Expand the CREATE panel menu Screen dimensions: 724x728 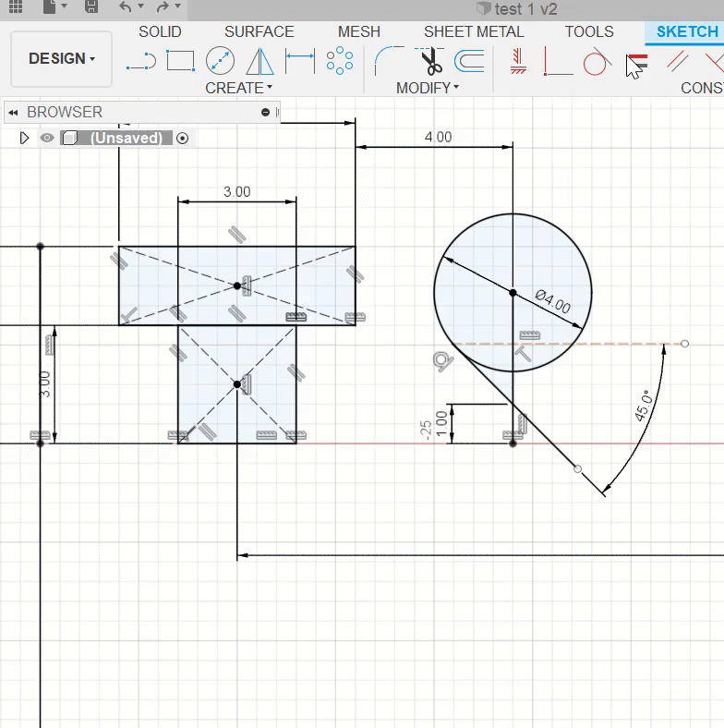pyautogui.click(x=238, y=88)
